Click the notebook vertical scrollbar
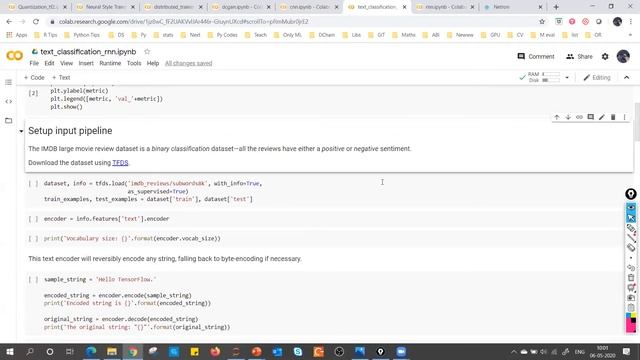This screenshot has height=360, width=640. pos(637,122)
